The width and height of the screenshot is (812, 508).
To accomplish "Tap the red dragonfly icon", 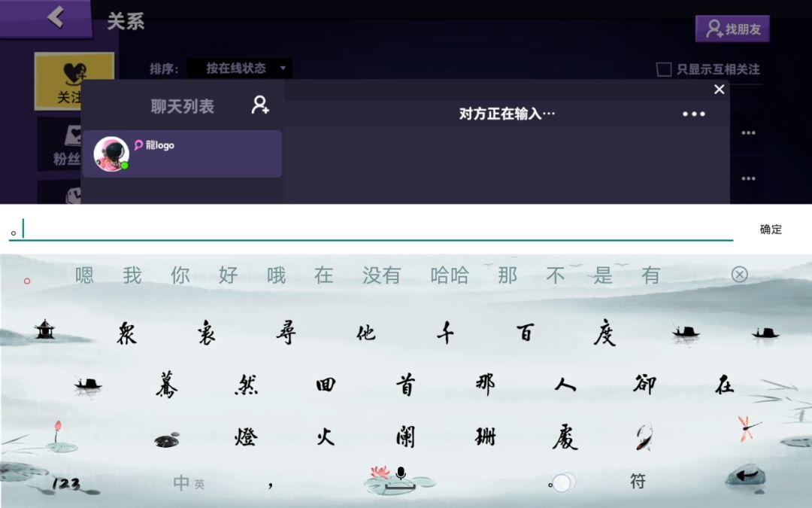I will pos(748,428).
